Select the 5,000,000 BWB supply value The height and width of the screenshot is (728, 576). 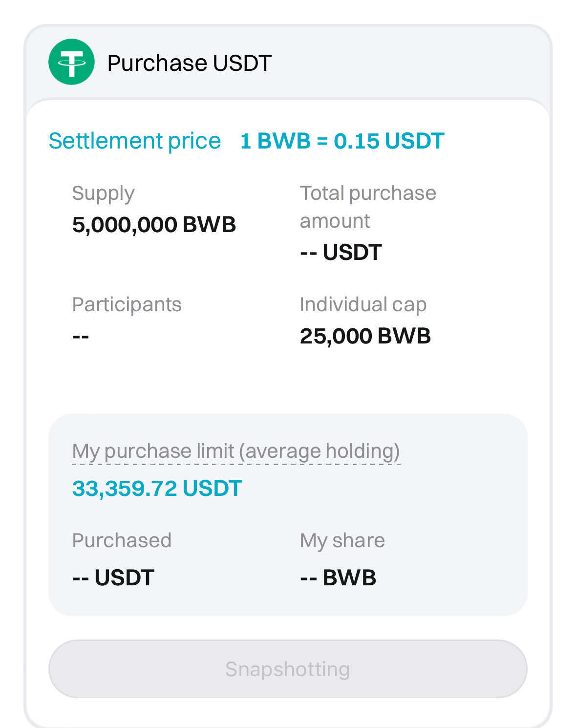tap(154, 225)
